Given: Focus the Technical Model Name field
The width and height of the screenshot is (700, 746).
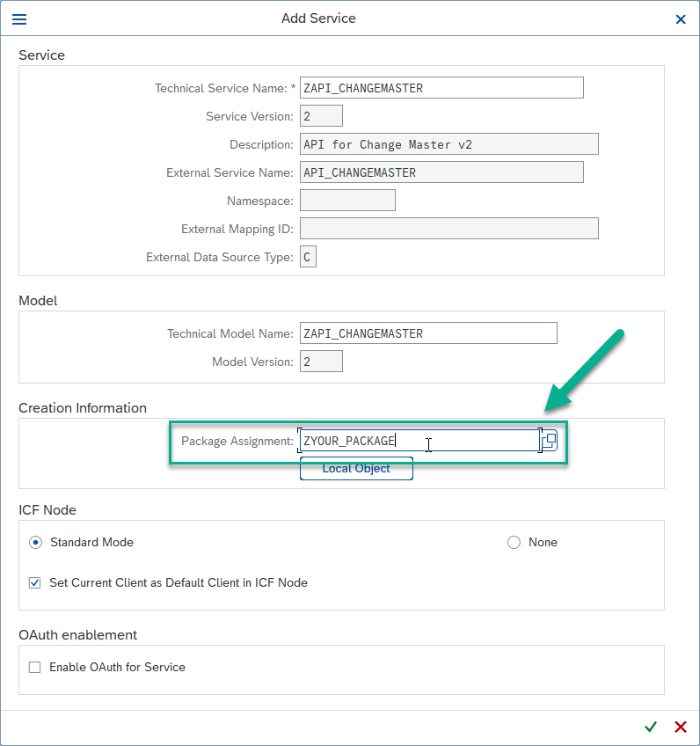Looking at the screenshot, I should pyautogui.click(x=428, y=333).
